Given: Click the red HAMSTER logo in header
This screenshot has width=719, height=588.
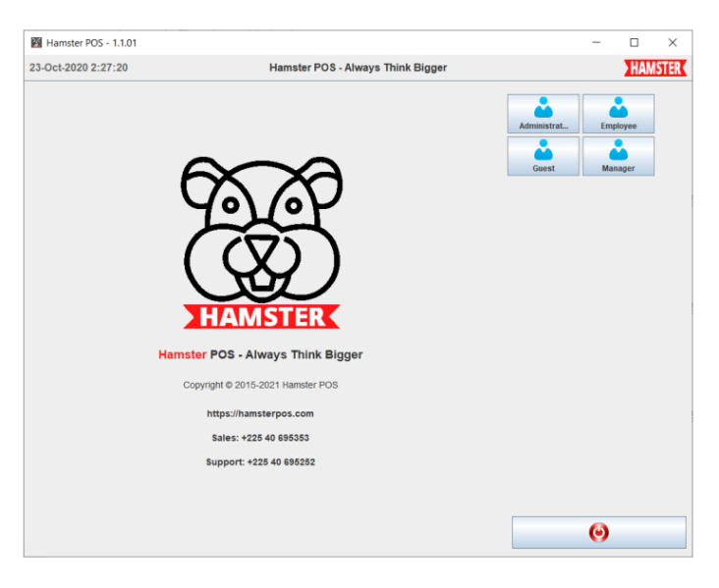Looking at the screenshot, I should [x=655, y=68].
